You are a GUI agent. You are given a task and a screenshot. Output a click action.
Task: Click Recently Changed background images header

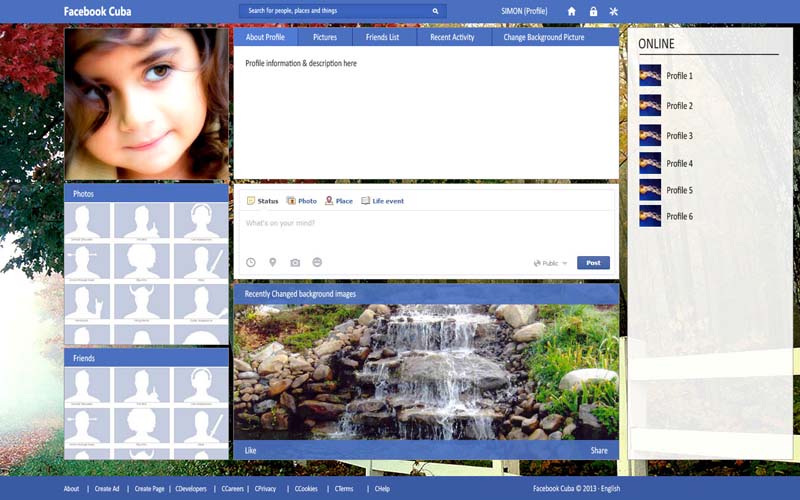coord(427,294)
